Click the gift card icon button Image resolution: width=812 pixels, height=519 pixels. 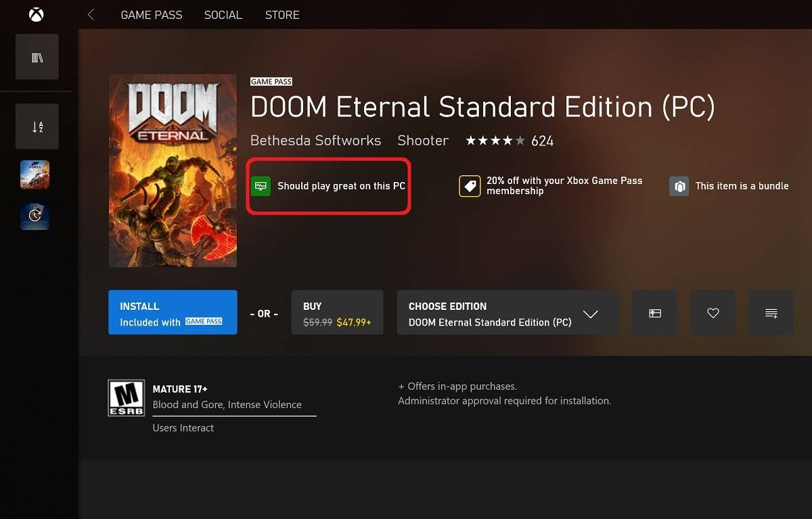pyautogui.click(x=654, y=313)
